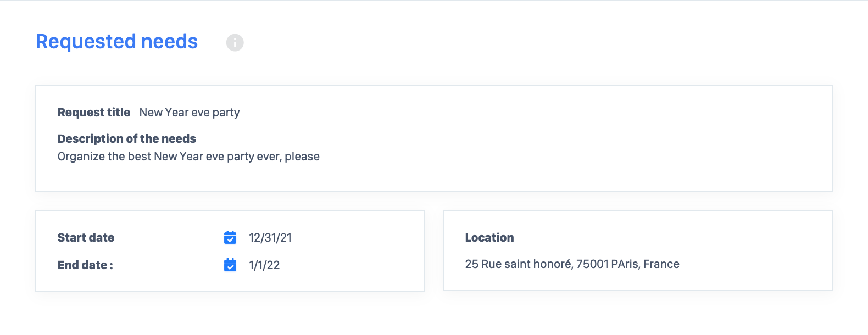This screenshot has height=335, width=868.
Task: Open the End date calendar icon
Action: (230, 265)
